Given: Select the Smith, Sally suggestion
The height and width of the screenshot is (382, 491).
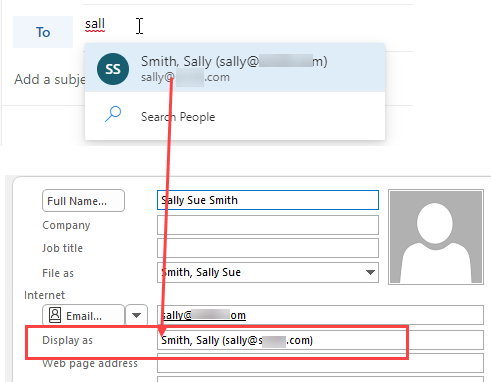Looking at the screenshot, I should pyautogui.click(x=235, y=68).
